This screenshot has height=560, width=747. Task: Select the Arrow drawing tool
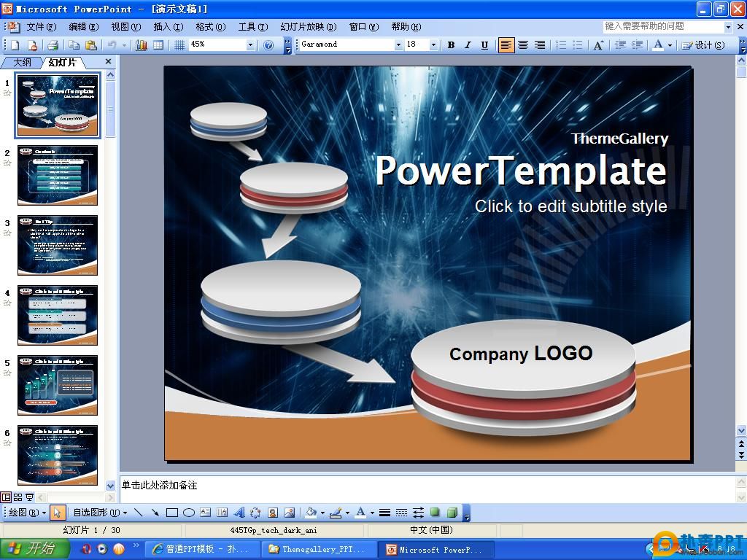pos(155,513)
